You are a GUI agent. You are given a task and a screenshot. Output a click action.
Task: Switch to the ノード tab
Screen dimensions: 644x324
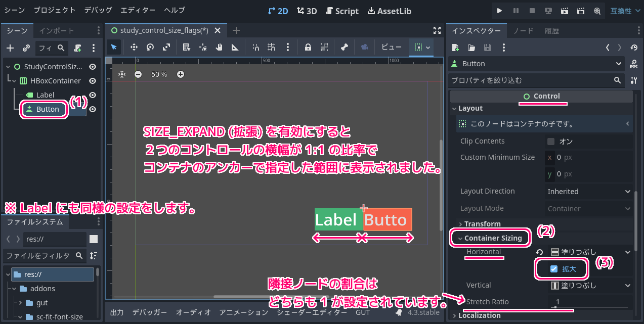click(523, 31)
